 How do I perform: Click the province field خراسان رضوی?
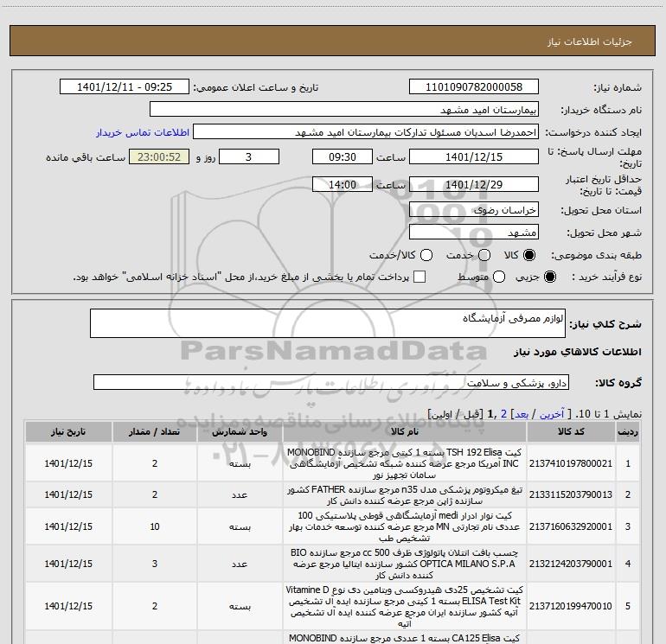coord(474,209)
